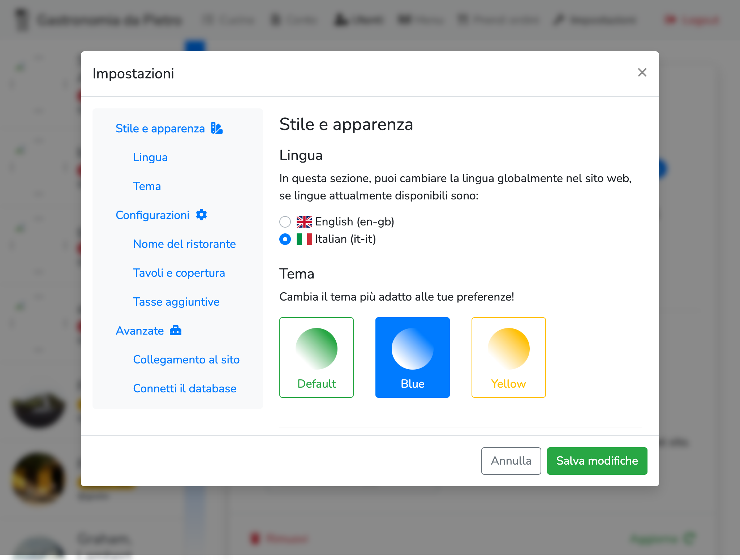Click the yellow gradient circle

509,349
